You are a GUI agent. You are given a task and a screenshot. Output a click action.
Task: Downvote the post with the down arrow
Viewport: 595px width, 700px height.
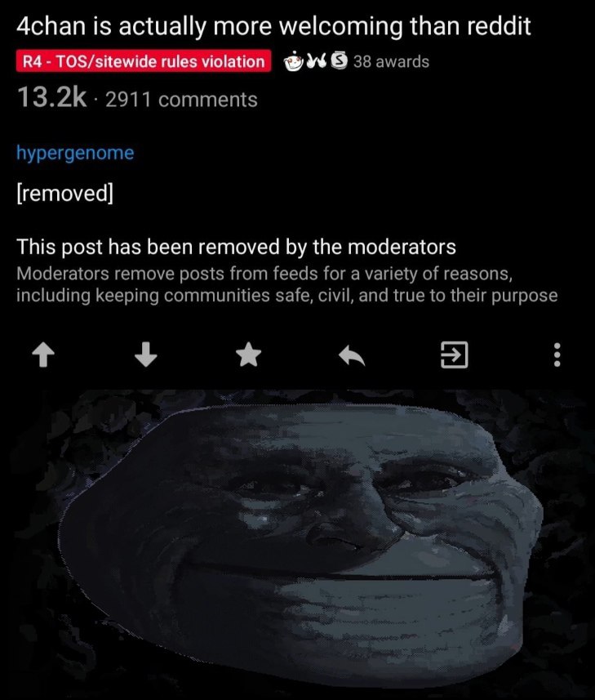click(x=146, y=355)
